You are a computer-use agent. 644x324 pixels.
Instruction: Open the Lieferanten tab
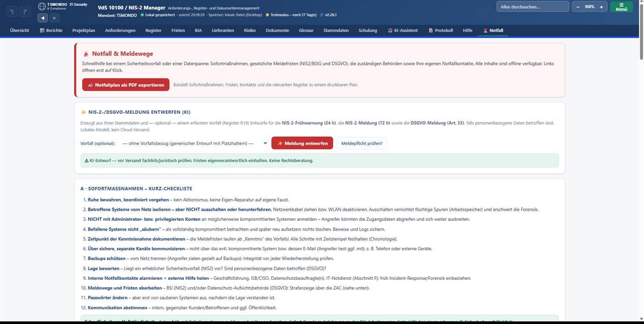tap(223, 30)
